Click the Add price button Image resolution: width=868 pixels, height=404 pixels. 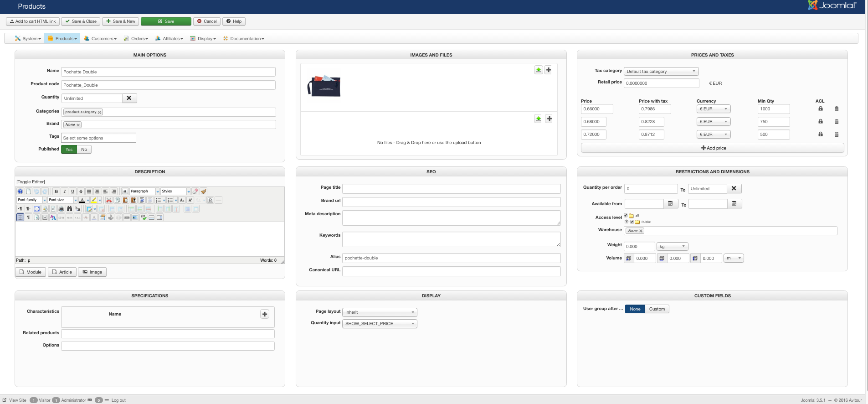click(x=713, y=148)
